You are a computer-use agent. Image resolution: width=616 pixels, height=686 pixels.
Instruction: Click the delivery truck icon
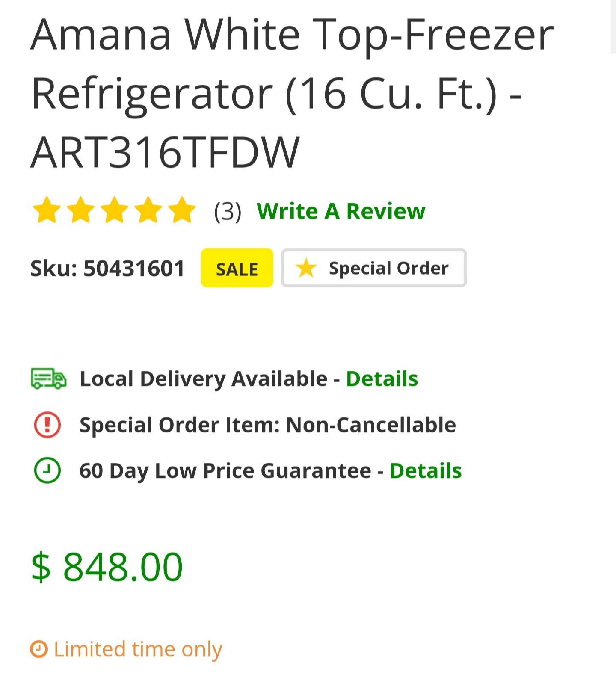coord(48,378)
